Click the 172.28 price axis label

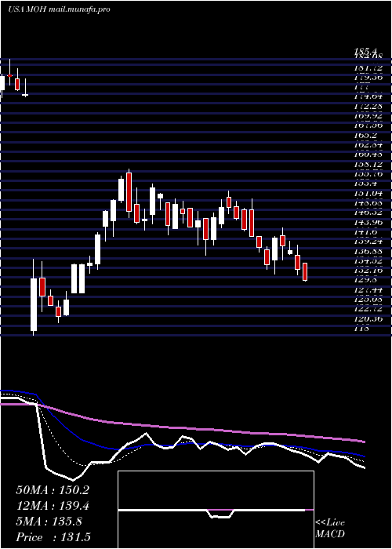pyautogui.click(x=368, y=106)
